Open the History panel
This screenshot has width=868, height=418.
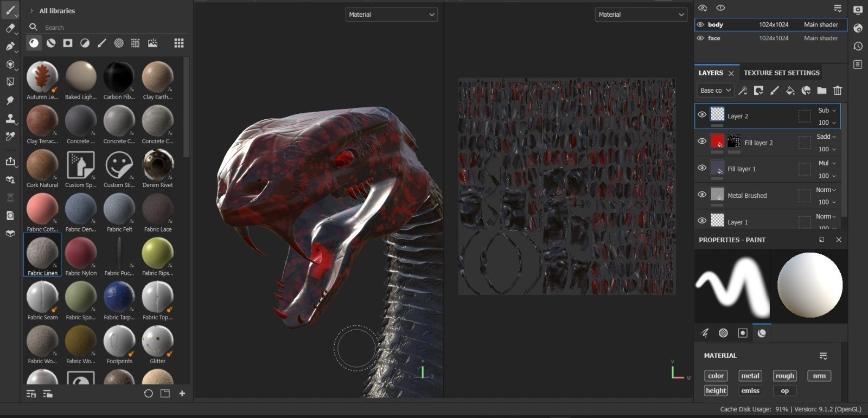coord(858,46)
